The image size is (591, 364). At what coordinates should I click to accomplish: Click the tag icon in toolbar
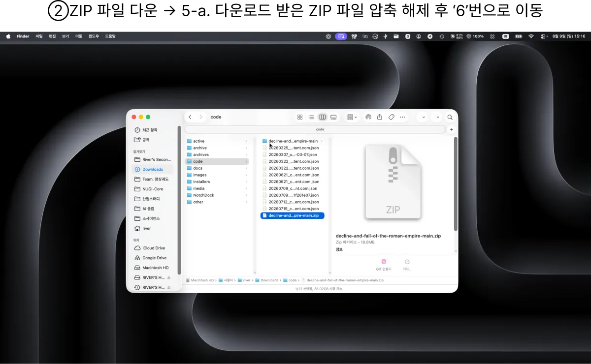(392, 117)
